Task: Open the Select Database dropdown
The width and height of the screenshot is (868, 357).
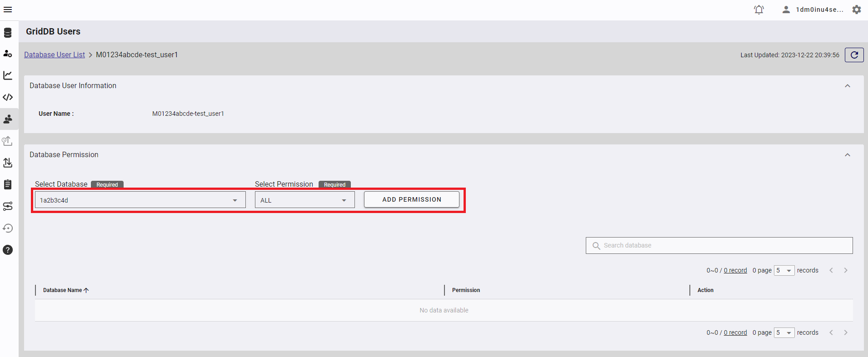Action: click(x=140, y=200)
